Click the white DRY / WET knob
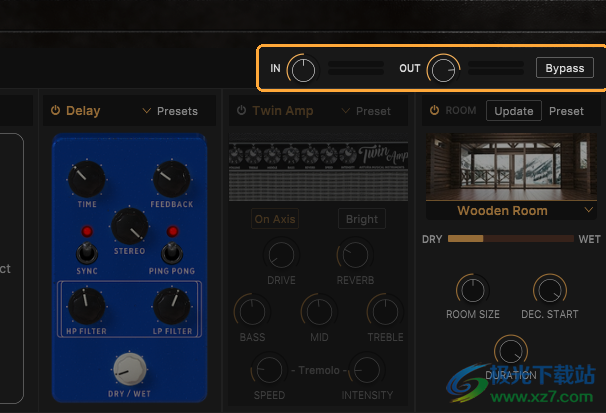The height and width of the screenshot is (413, 606). click(x=129, y=369)
